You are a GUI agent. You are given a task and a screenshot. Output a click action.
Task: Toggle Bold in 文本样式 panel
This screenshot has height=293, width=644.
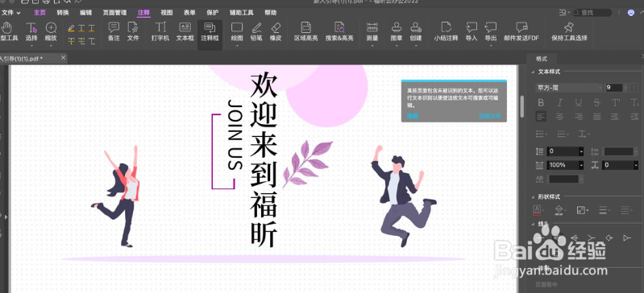point(541,102)
